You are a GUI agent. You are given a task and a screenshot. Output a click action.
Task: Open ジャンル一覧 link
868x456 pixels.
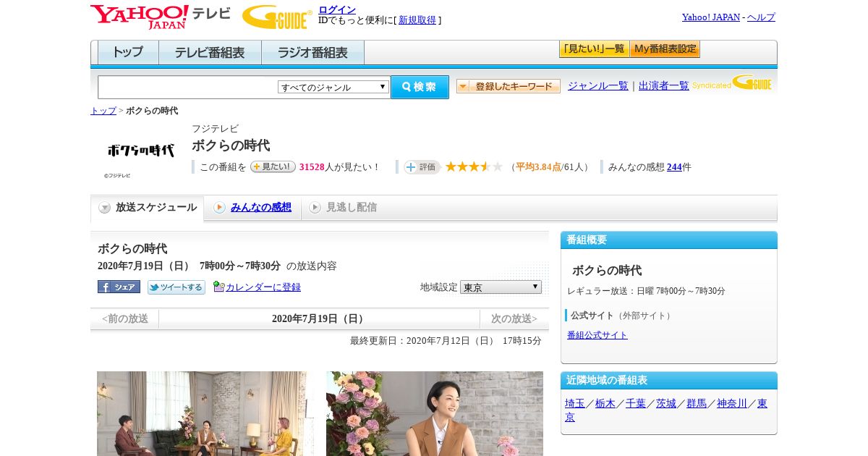598,86
